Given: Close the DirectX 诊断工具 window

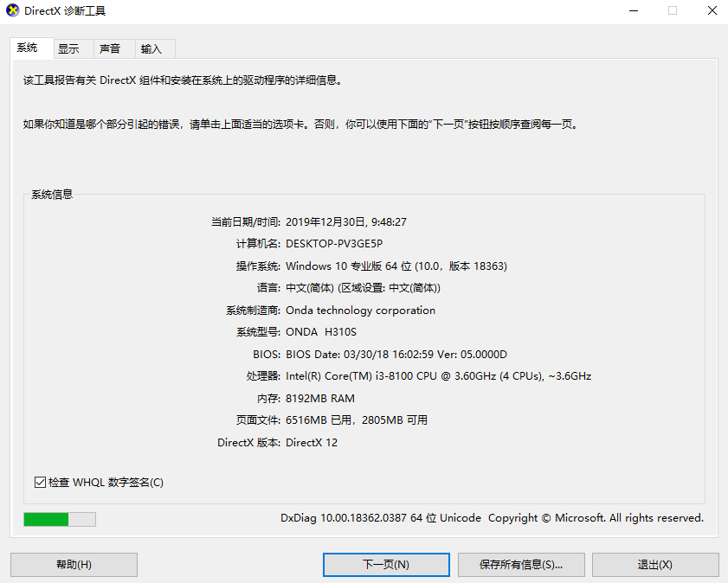Looking at the screenshot, I should point(712,10).
